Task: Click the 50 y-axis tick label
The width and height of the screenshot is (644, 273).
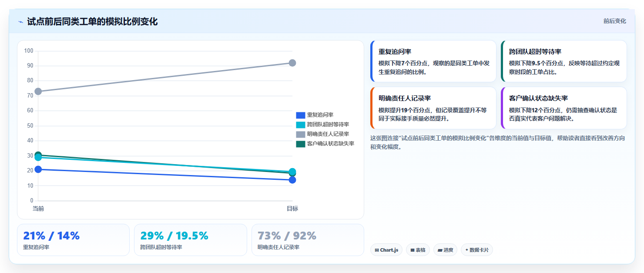Action: [x=30, y=126]
